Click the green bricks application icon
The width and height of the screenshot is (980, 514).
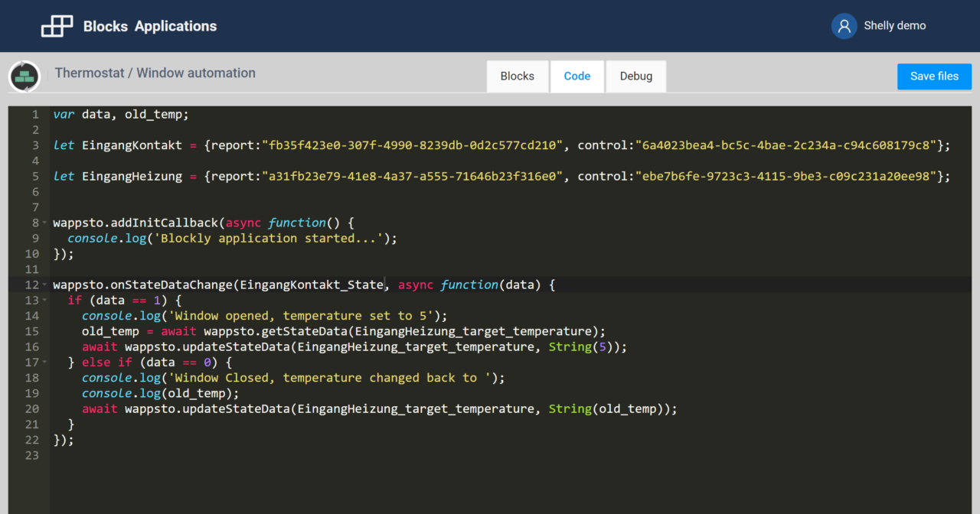(x=24, y=76)
